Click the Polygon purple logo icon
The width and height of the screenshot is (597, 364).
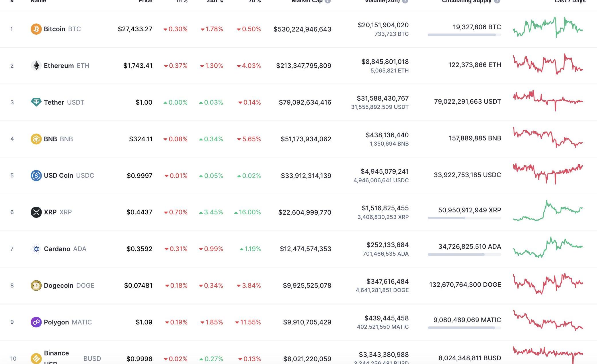(36, 322)
